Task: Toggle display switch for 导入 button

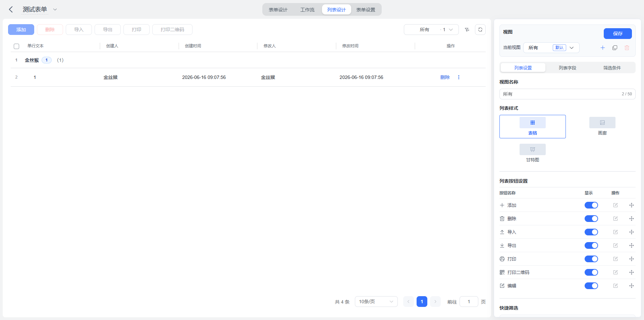Action: pos(591,232)
